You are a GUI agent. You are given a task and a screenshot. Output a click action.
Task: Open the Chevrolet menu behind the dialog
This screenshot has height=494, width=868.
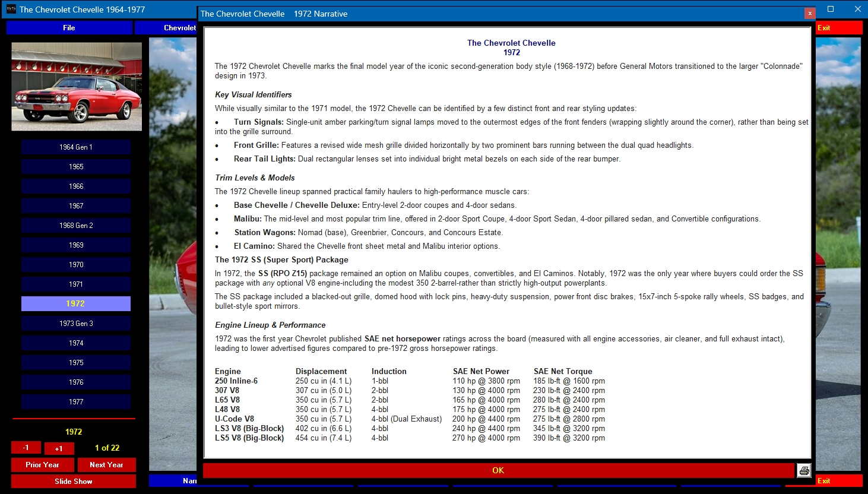(166, 28)
